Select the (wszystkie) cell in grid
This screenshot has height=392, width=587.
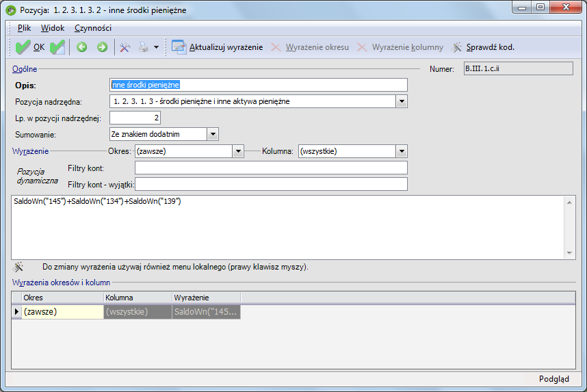tap(138, 312)
